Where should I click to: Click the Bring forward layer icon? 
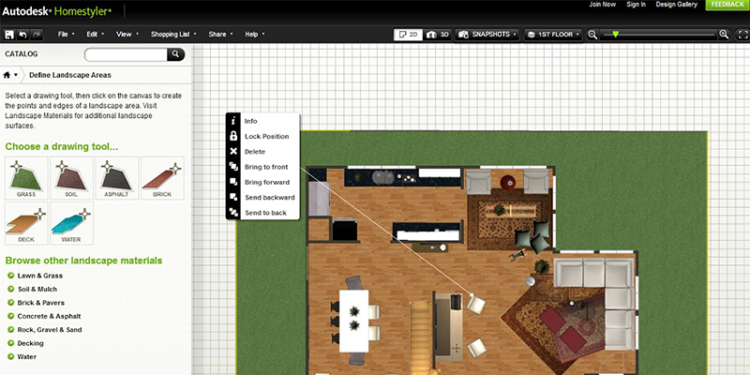233,182
